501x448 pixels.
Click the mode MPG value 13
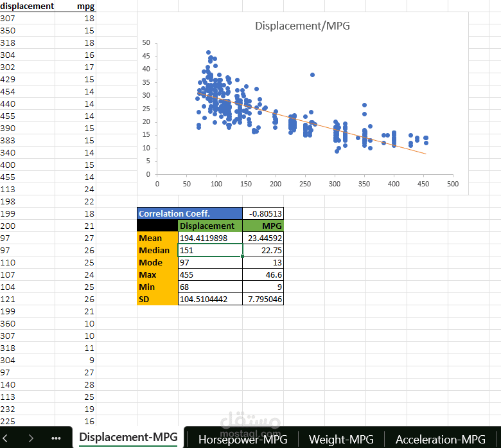(263, 262)
